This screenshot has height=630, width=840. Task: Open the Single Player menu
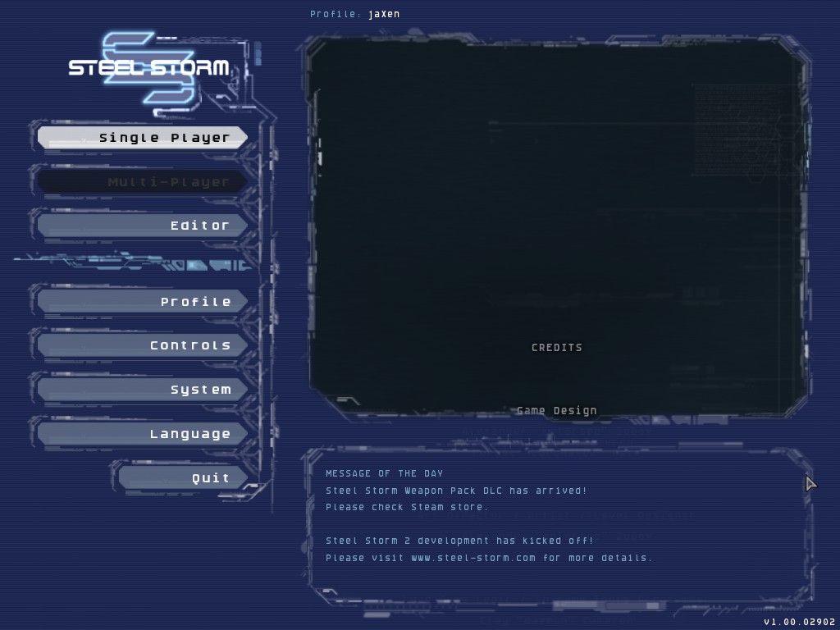pyautogui.click(x=143, y=138)
